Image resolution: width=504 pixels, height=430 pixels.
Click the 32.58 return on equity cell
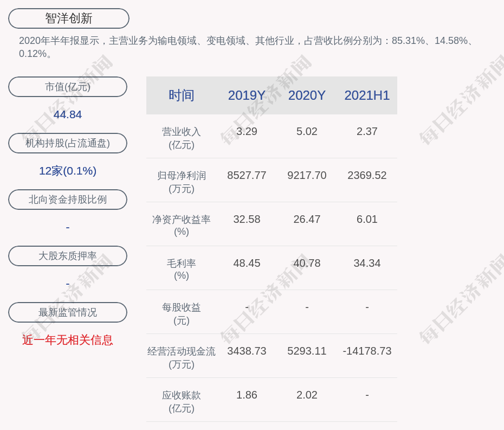pyautogui.click(x=247, y=219)
